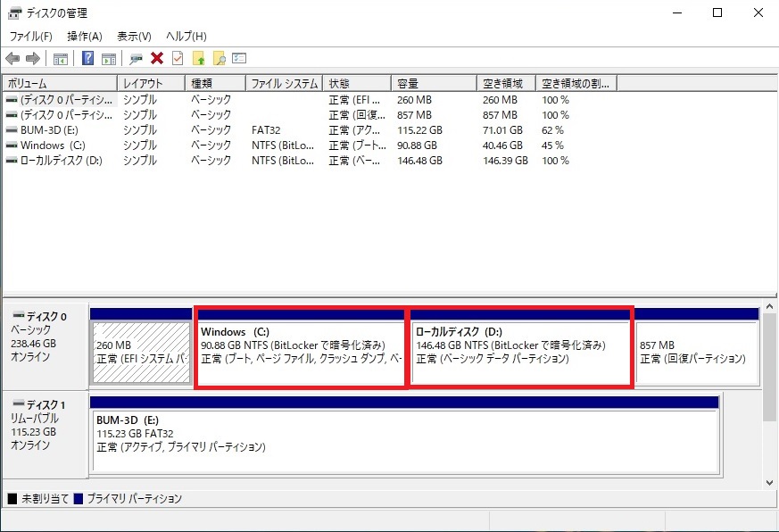This screenshot has height=532, width=779.
Task: Open the 操作(A) menu
Action: tap(85, 37)
